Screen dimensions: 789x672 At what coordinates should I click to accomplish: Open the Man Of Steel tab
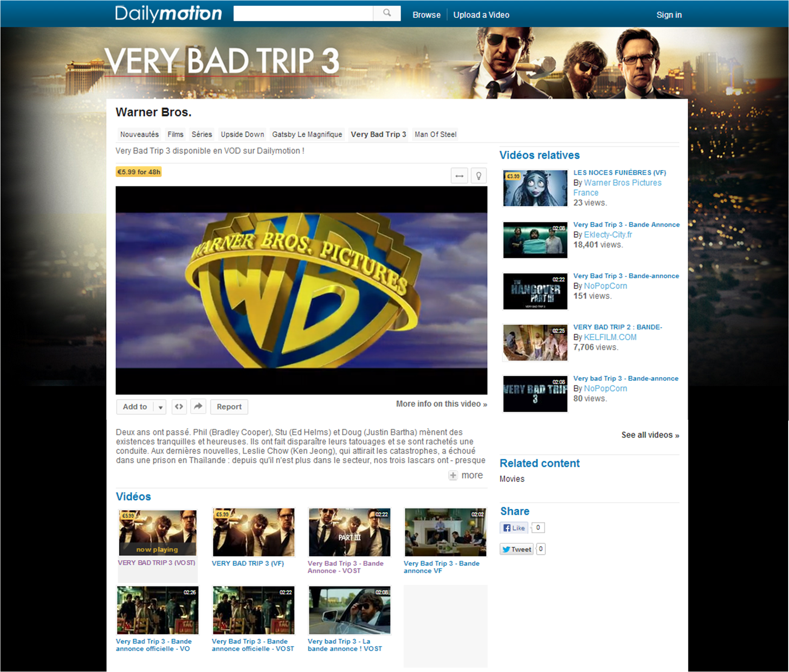click(435, 134)
